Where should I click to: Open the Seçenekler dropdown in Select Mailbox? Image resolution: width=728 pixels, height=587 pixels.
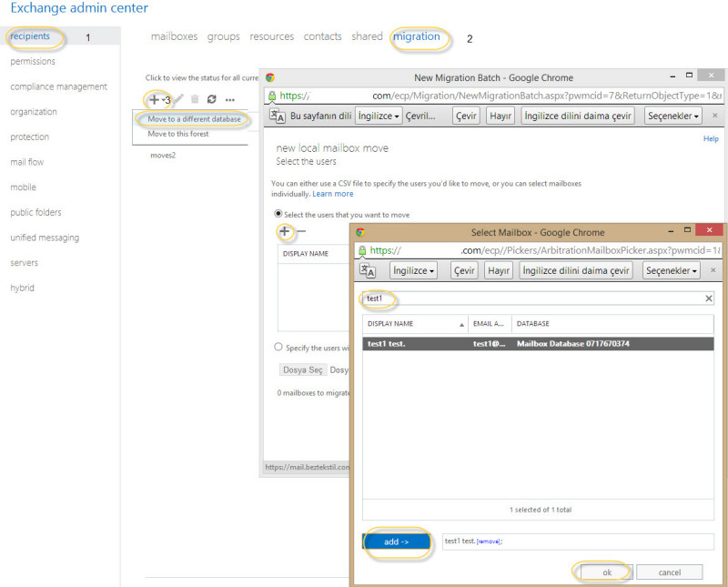[672, 270]
